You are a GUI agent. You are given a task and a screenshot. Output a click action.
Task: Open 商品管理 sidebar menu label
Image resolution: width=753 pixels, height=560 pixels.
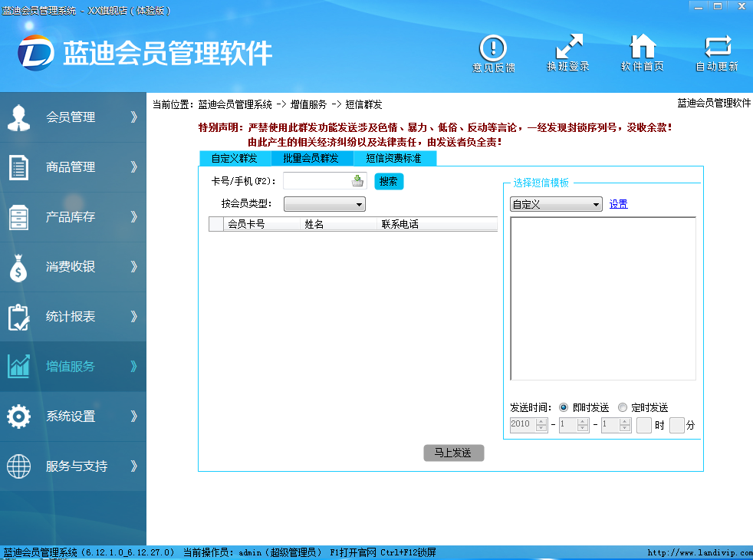[71, 166]
